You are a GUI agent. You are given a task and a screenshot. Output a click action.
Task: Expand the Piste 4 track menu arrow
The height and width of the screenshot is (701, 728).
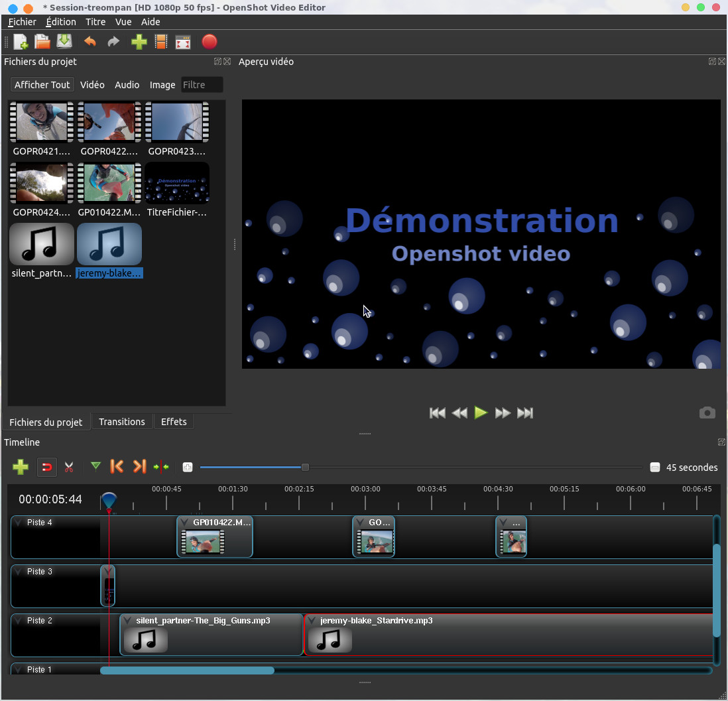[18, 523]
